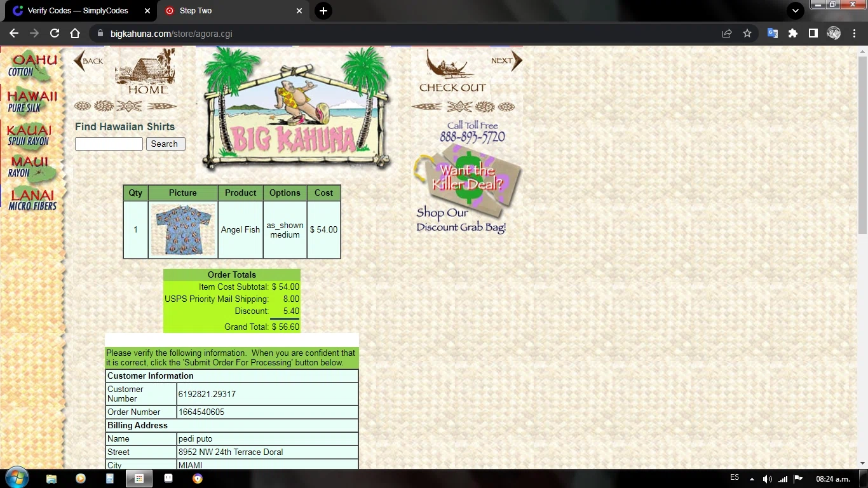Focus the Find Hawaiian Shirts search box
Screen dimensions: 868x488
point(109,144)
